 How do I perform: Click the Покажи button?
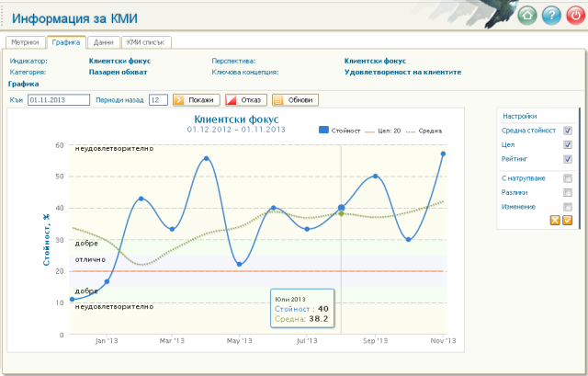pos(196,100)
